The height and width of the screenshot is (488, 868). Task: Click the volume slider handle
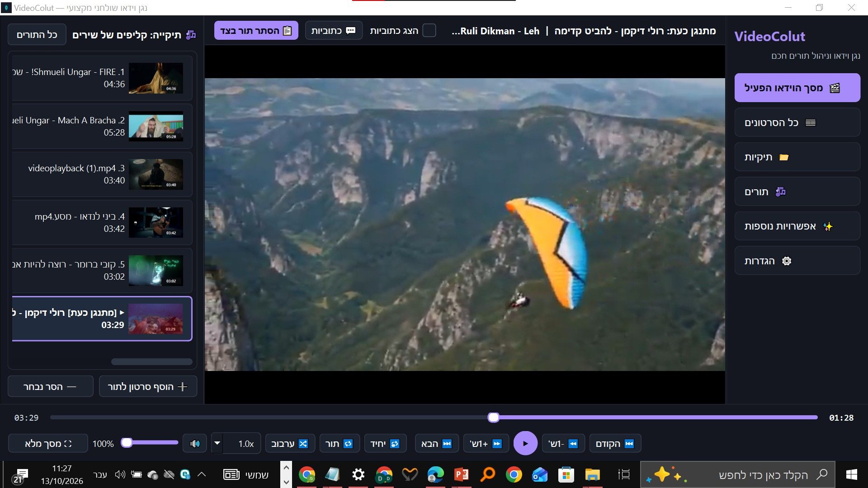127,443
